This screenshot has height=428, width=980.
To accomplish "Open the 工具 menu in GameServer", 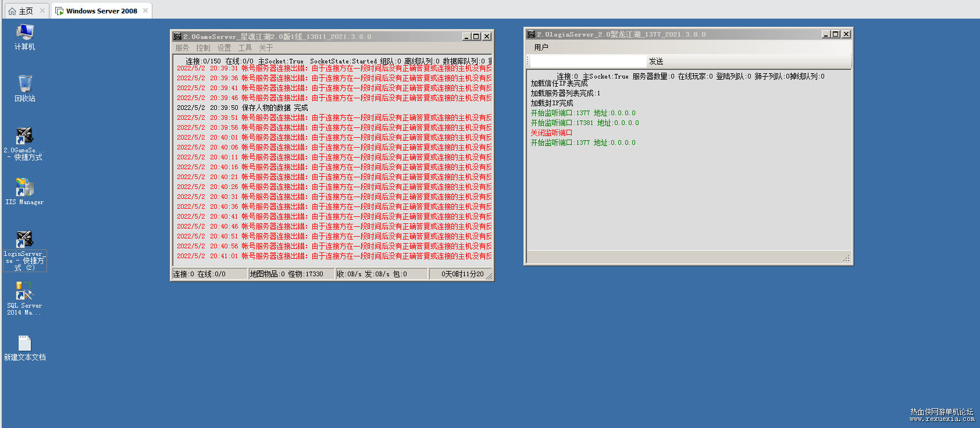I will 245,48.
